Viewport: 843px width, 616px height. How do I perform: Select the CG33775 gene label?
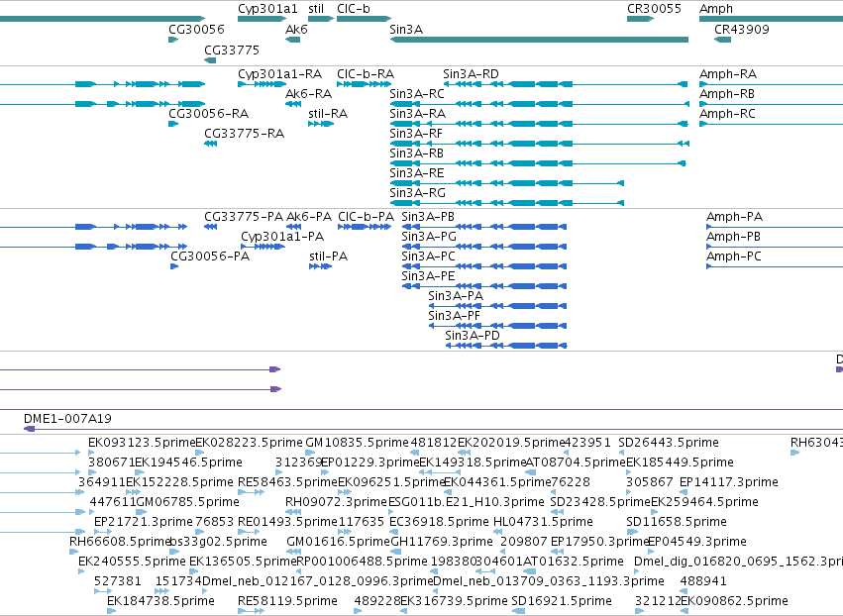232,51
